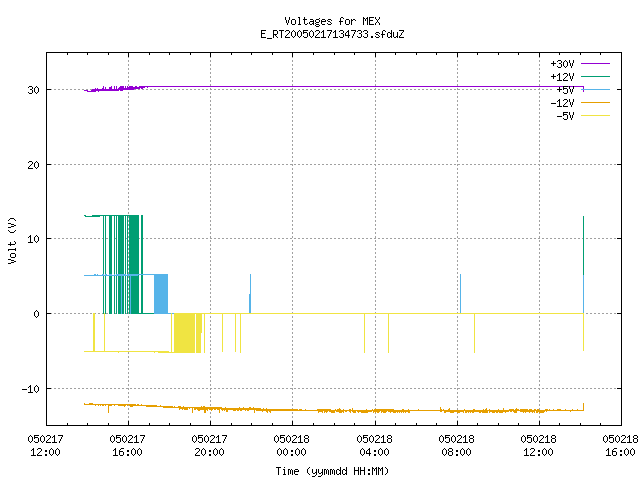Click the +30V legend label
This screenshot has height=480, width=640.
click(562, 64)
